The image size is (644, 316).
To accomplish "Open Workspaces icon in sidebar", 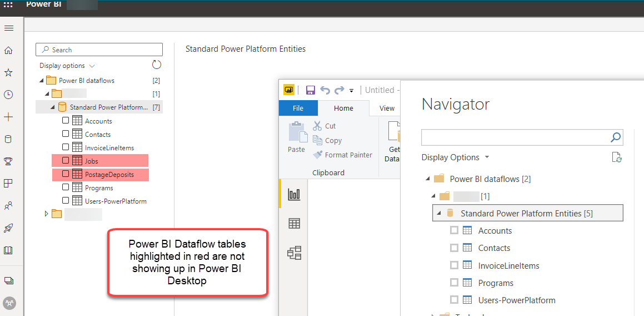I will [x=8, y=280].
